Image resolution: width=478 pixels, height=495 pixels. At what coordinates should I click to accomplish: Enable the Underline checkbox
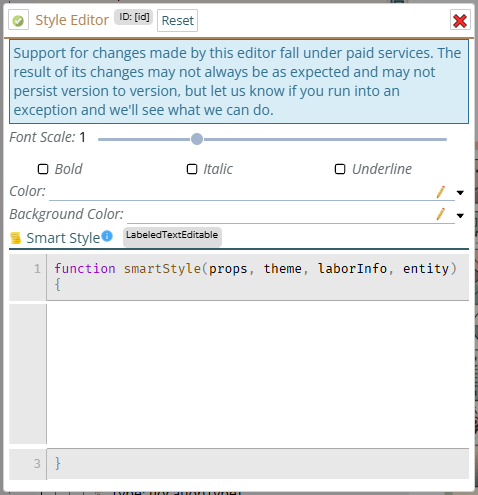(x=340, y=169)
